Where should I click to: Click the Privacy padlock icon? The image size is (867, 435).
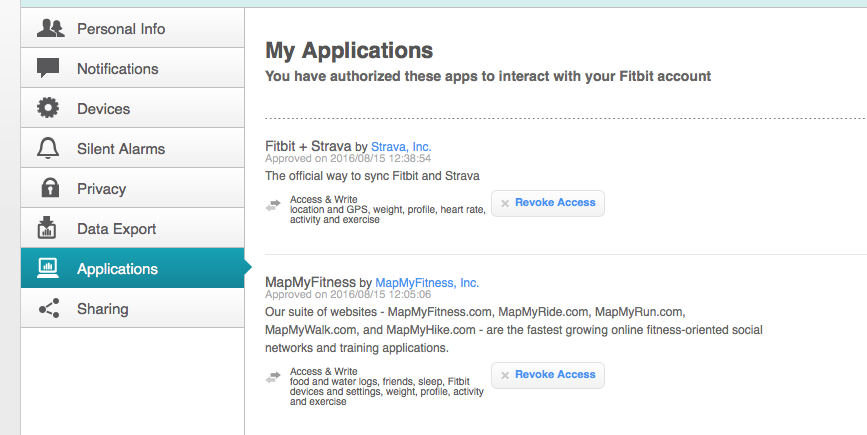coord(48,189)
